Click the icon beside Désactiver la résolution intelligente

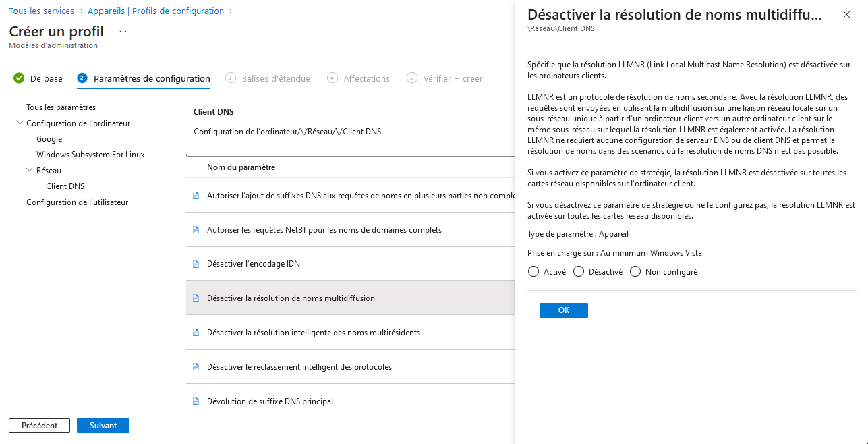[196, 333]
